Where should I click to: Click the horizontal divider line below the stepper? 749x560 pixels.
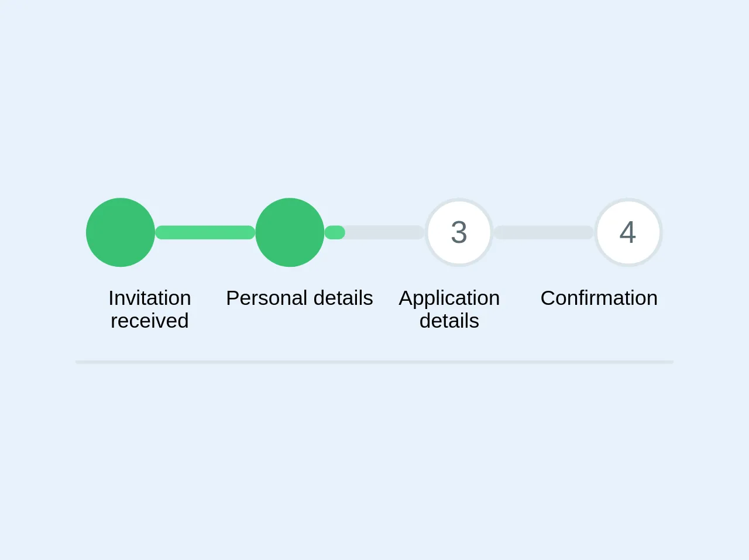click(x=374, y=362)
